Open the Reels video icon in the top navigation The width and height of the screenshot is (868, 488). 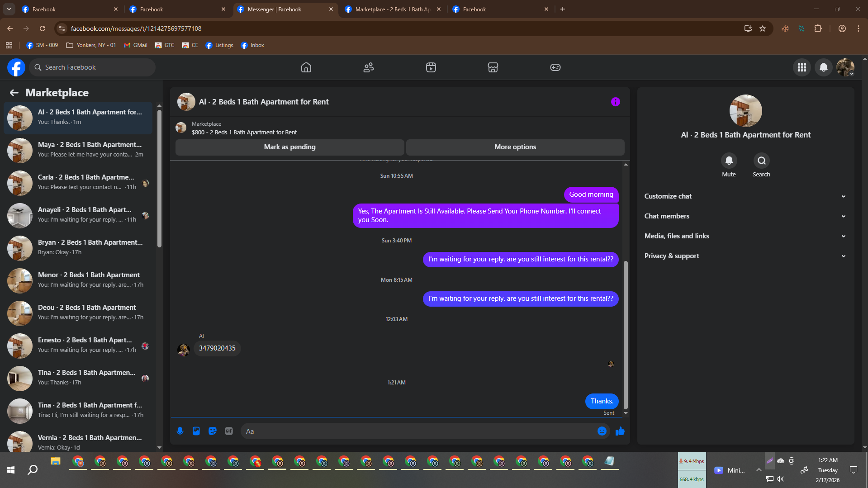tap(431, 67)
